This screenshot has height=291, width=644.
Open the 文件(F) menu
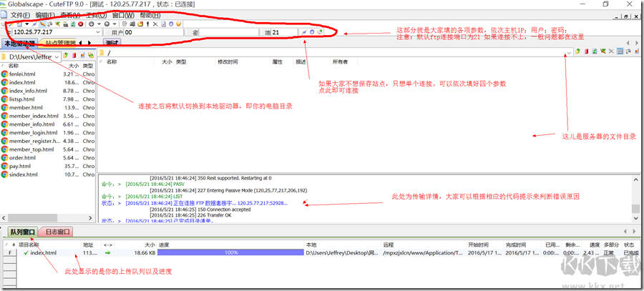coord(20,15)
